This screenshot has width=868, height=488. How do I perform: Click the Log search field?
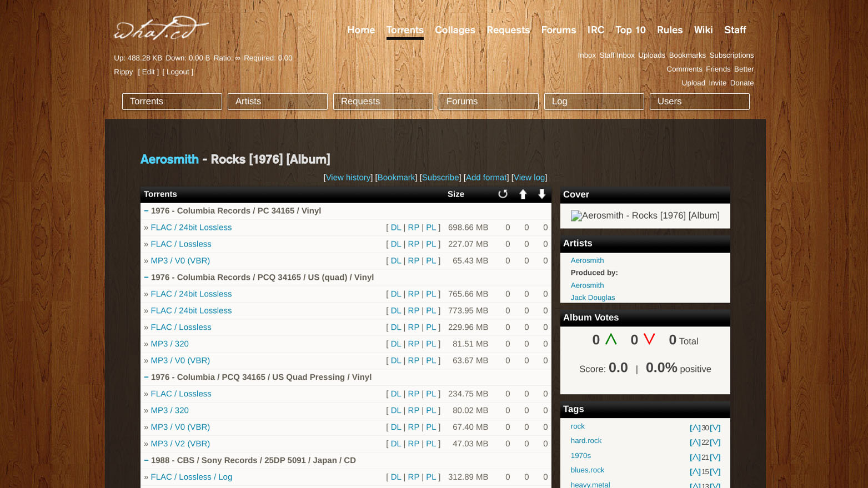point(594,102)
